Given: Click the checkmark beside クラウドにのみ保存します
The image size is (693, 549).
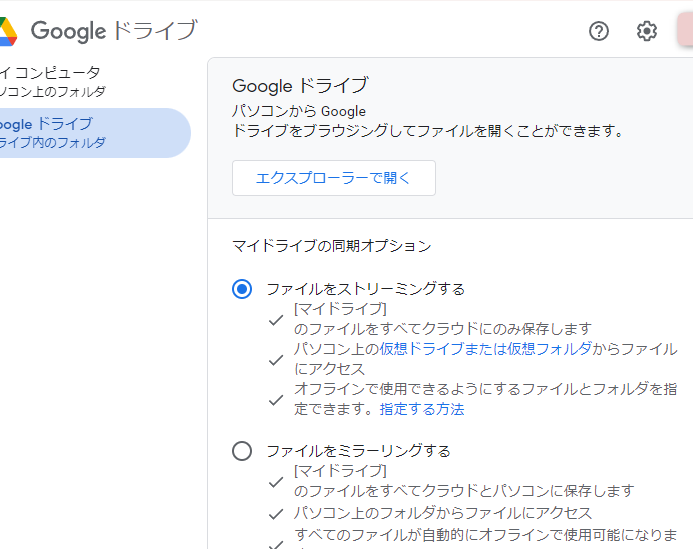Looking at the screenshot, I should tap(276, 320).
